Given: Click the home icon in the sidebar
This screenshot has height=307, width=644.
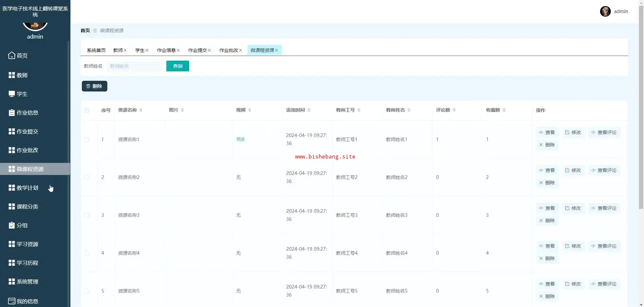Looking at the screenshot, I should tap(12, 56).
